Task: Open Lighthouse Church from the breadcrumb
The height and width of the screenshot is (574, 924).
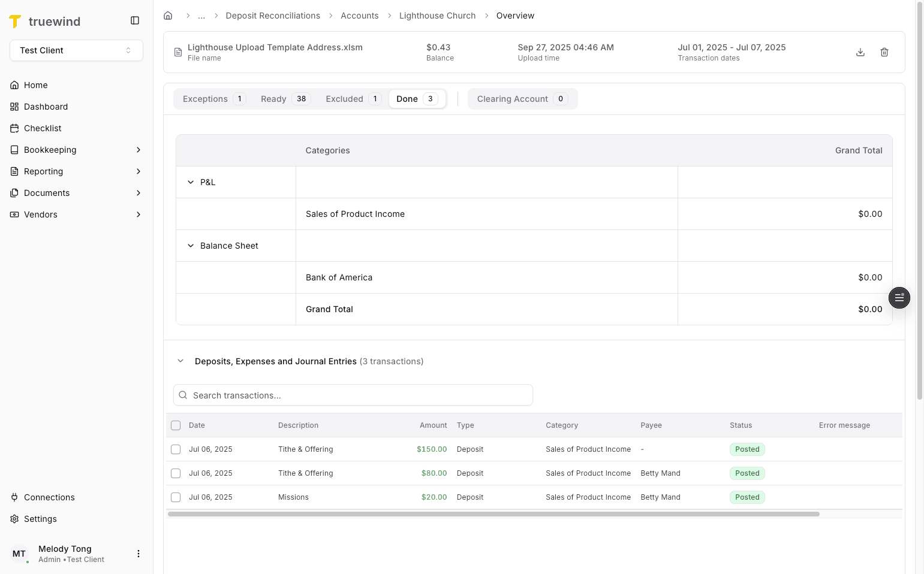Action: point(437,15)
